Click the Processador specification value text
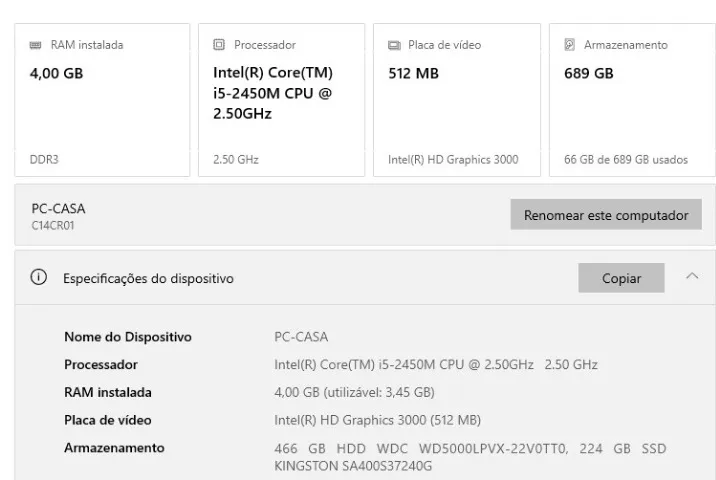Viewport: 716px width, 480px height. (436, 364)
